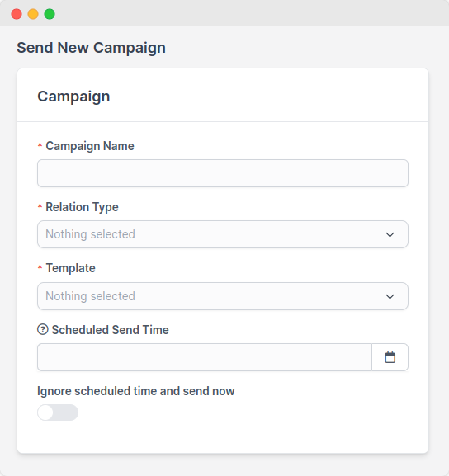Click into the Scheduled Send Time field
The width and height of the screenshot is (449, 476).
click(205, 357)
